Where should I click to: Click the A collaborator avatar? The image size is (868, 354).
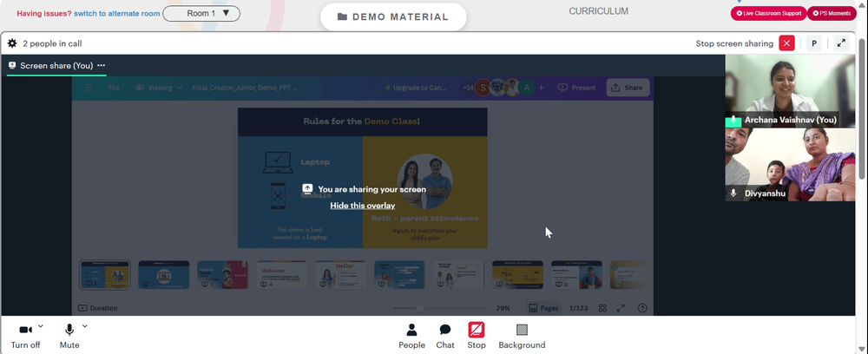coord(527,88)
